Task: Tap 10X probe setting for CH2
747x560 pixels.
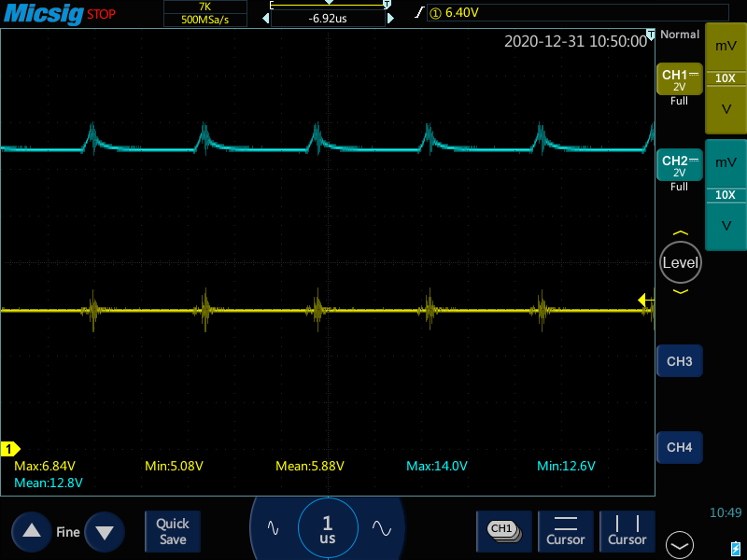Action: (x=726, y=195)
